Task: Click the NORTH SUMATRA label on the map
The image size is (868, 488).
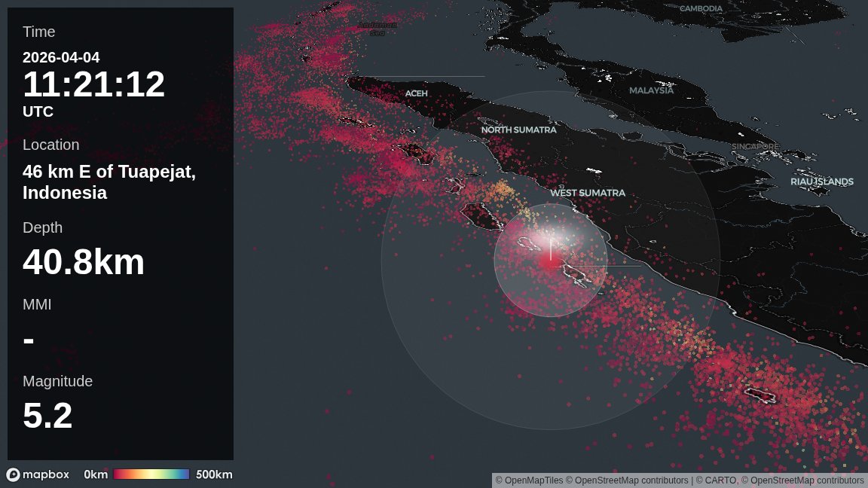Action: [518, 130]
